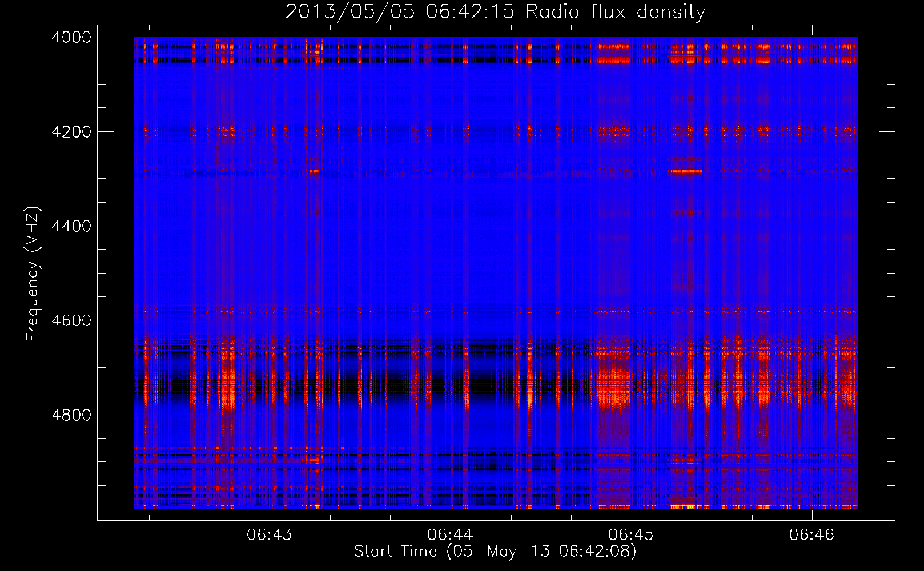Select the 06:43 time axis label
924x571 pixels.
[x=270, y=534]
